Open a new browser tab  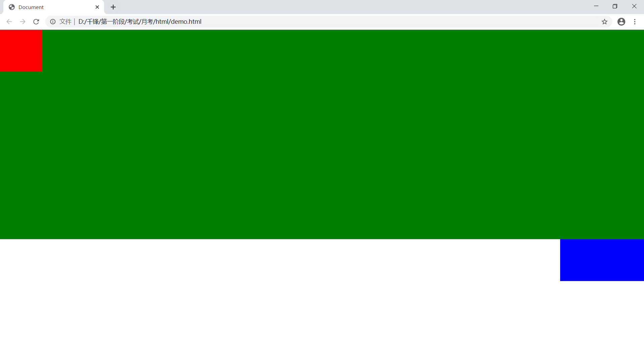click(113, 7)
